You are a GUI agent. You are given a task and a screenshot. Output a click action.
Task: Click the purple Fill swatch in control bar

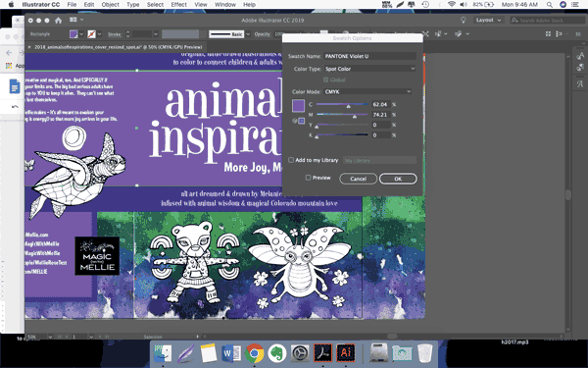tap(73, 34)
